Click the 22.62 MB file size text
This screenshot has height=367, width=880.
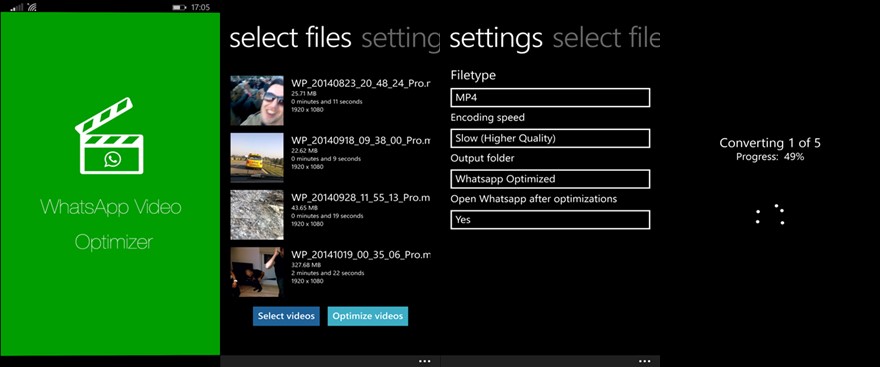pos(304,151)
